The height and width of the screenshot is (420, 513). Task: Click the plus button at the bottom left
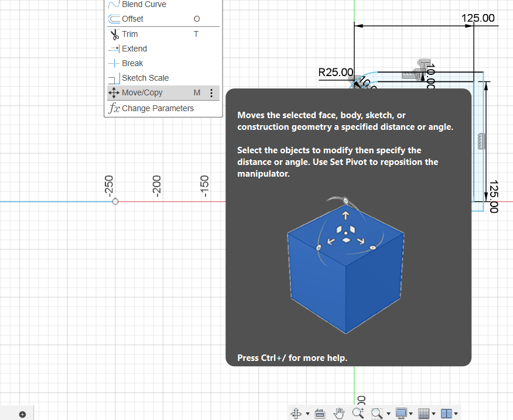pyautogui.click(x=22, y=415)
